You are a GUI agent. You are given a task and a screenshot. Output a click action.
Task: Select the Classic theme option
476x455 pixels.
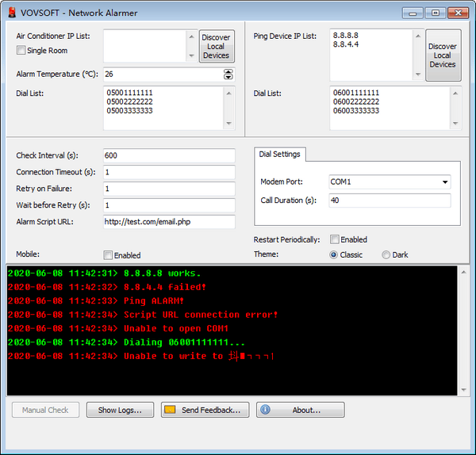click(334, 254)
